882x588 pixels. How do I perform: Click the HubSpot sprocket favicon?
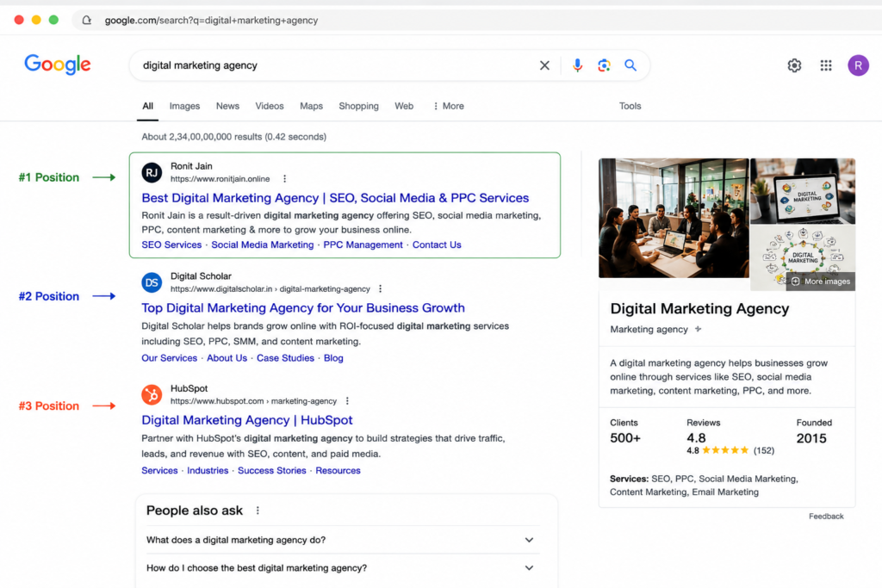[152, 395]
